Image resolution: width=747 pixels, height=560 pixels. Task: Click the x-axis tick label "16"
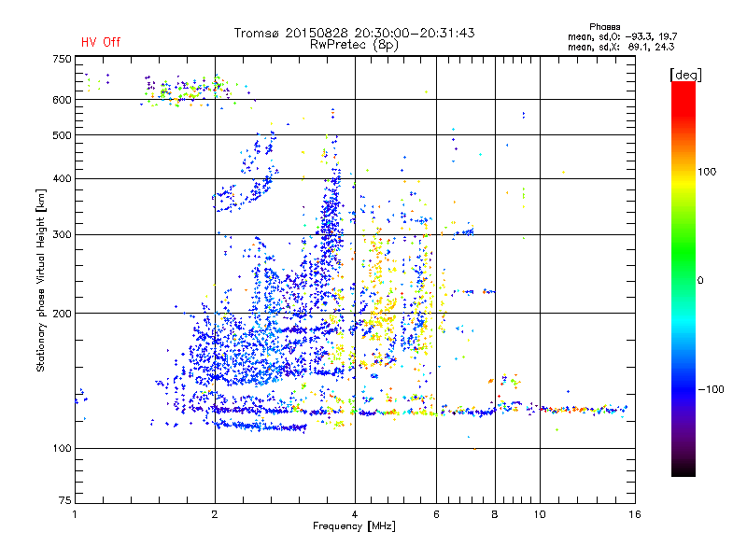coord(635,514)
